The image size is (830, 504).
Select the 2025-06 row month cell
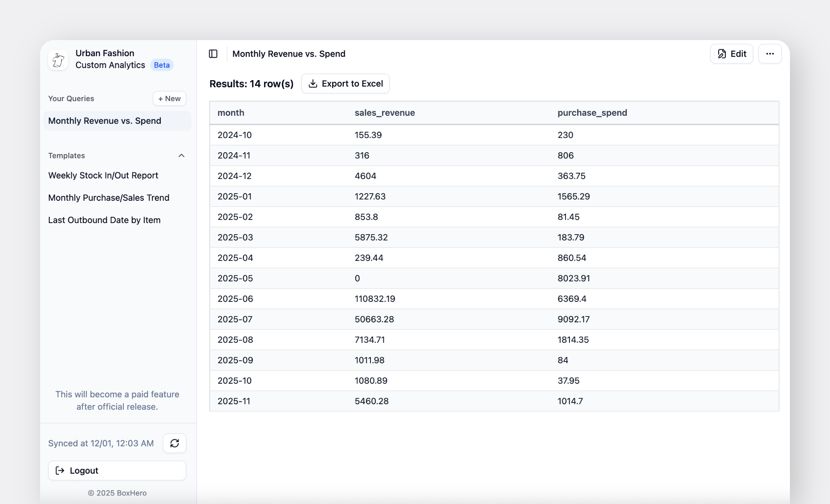[235, 299]
